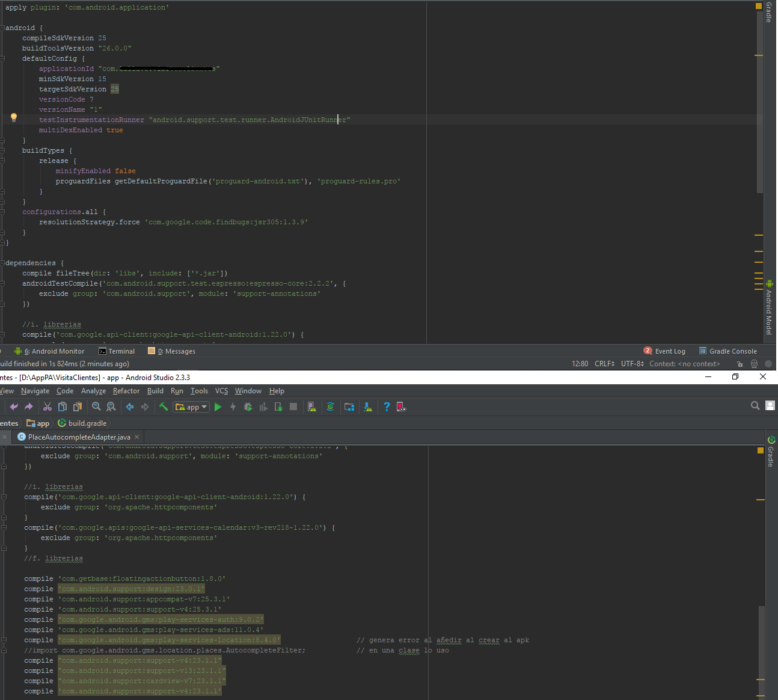Click the blue question mark Help icon
Image resolution: width=778 pixels, height=700 pixels.
[x=387, y=407]
